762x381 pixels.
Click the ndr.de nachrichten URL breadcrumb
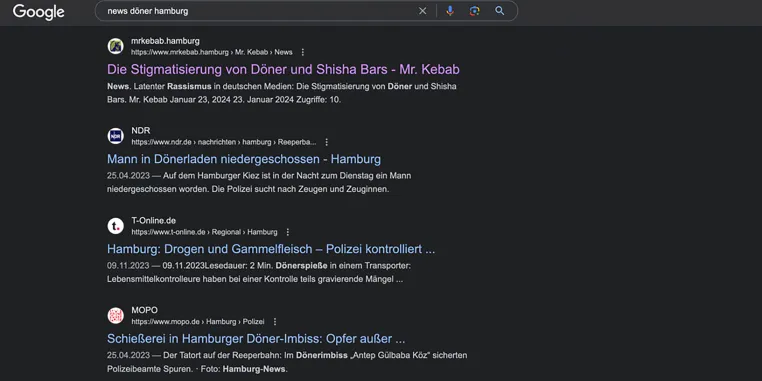pos(224,142)
